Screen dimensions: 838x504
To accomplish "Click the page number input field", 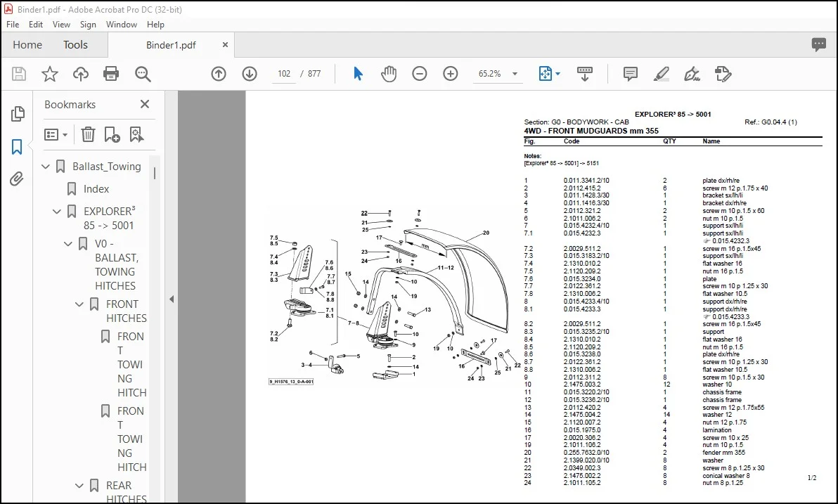I will 284,74.
